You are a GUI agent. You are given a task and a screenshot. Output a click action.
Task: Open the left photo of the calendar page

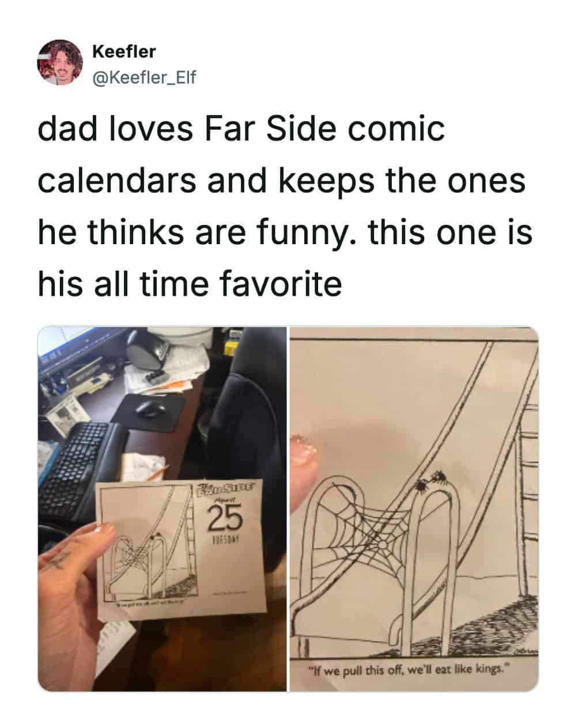click(x=162, y=509)
